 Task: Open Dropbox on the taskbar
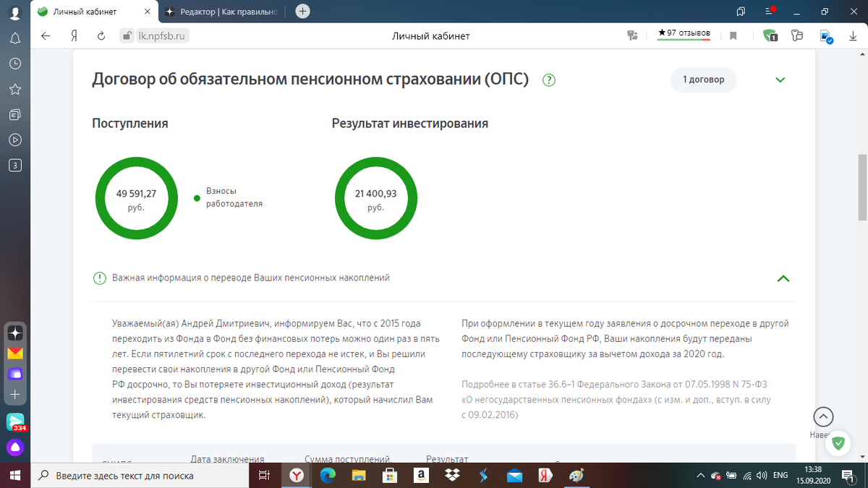pos(452,476)
